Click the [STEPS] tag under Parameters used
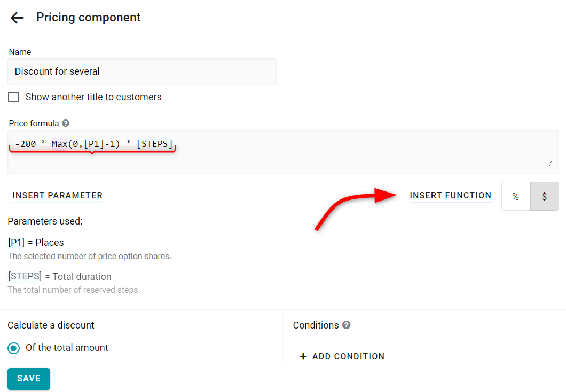Viewport: 566px width, 392px height. coord(25,276)
